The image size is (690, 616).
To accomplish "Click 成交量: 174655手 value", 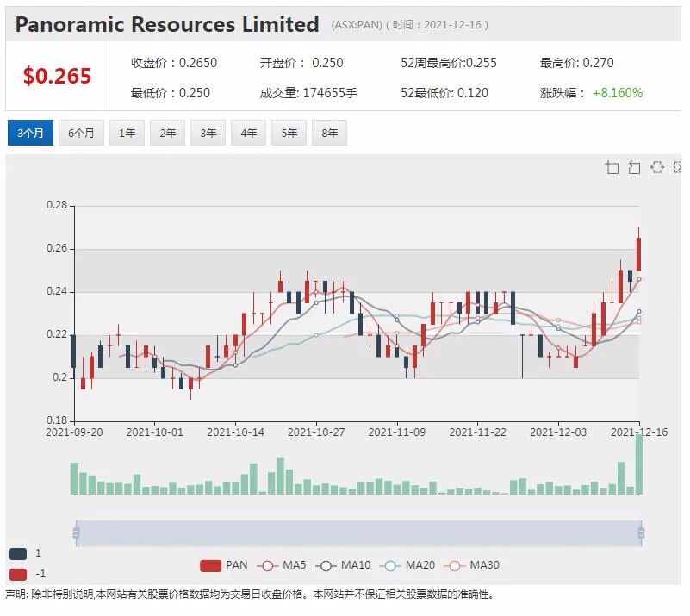I will point(308,93).
